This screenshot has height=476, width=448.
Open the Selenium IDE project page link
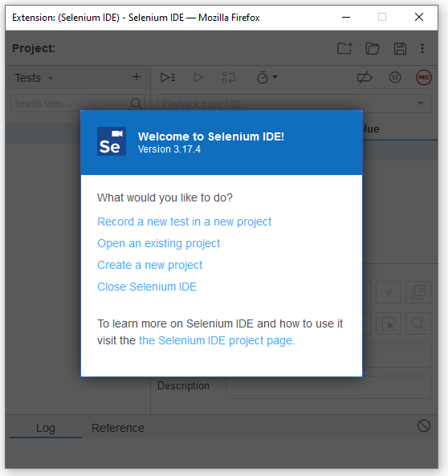[217, 340]
